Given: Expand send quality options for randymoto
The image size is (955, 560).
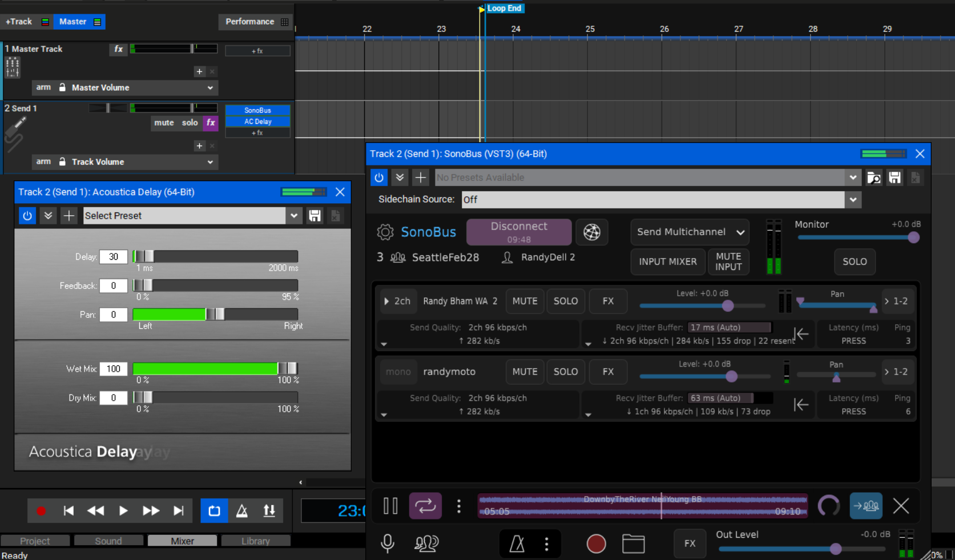Looking at the screenshot, I should click(384, 414).
